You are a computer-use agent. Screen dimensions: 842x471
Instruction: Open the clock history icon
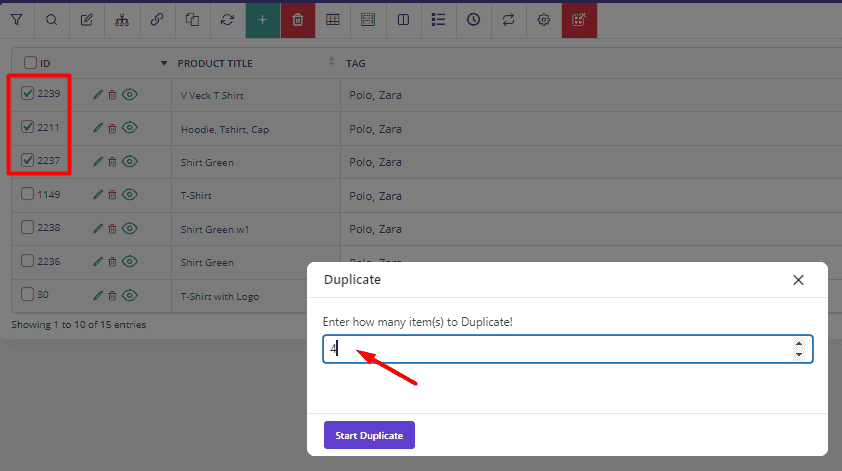click(x=473, y=20)
